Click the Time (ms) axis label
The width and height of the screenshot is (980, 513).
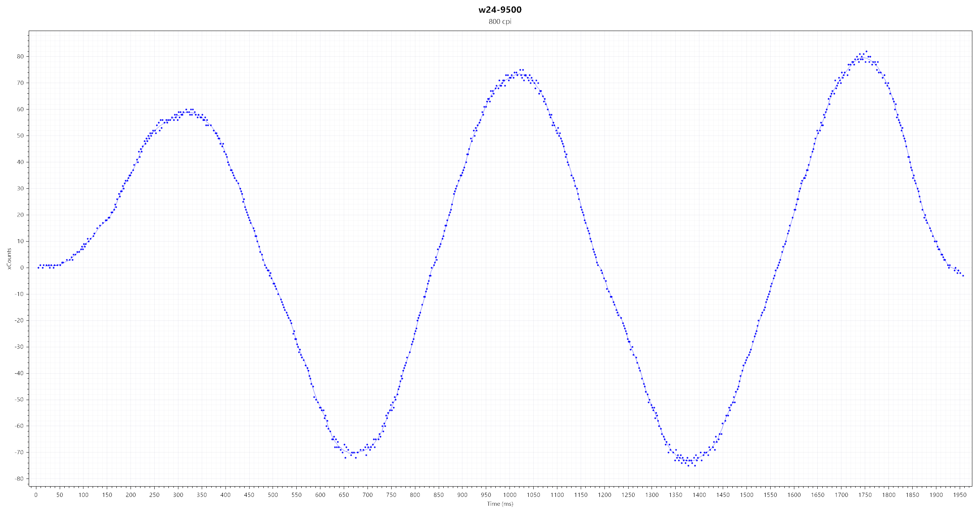500,504
